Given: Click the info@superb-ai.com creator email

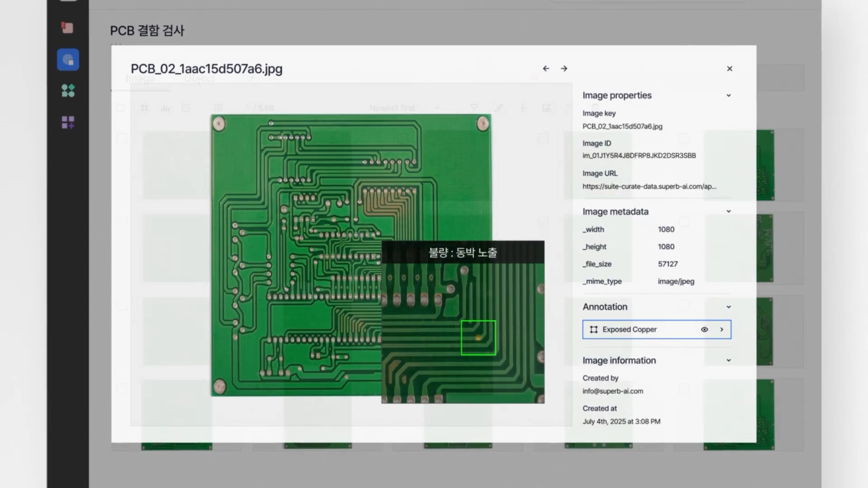Looking at the screenshot, I should click(x=612, y=391).
